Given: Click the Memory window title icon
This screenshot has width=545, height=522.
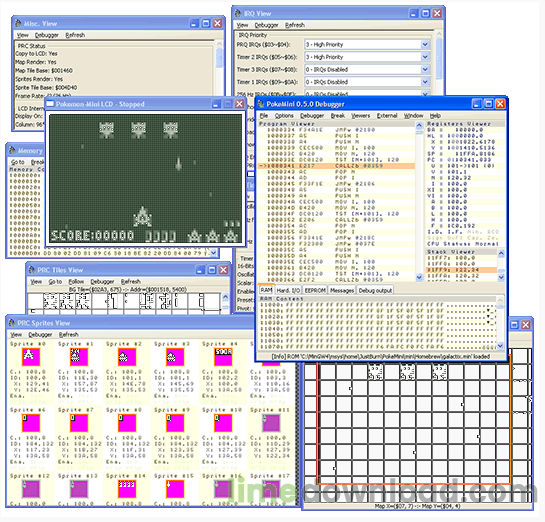Looking at the screenshot, I should click(12, 150).
